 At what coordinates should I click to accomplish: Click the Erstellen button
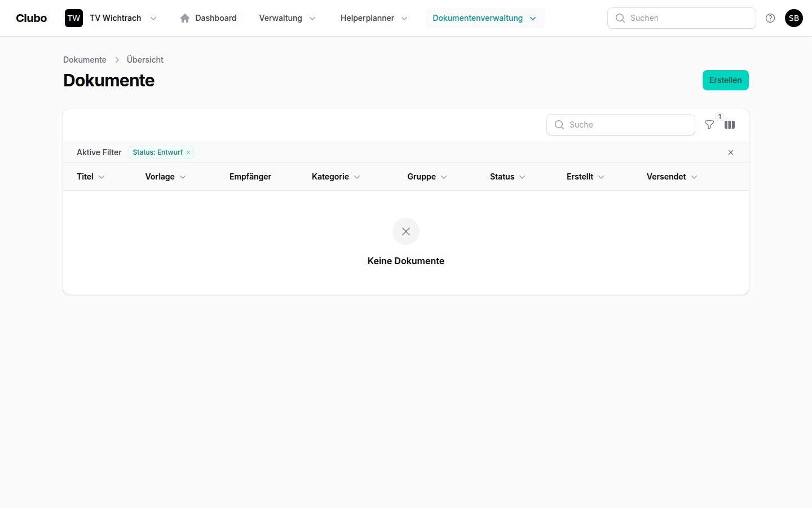725,80
